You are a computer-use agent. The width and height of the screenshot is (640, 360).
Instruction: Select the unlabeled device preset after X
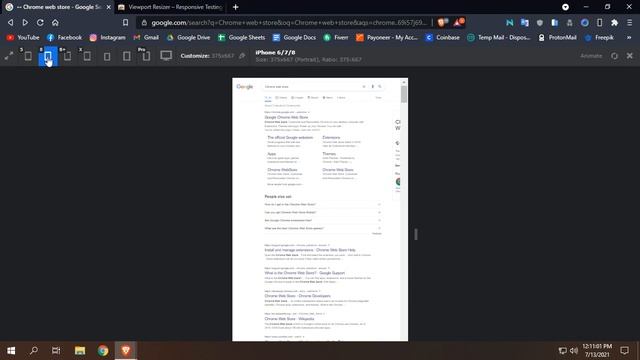(x=107, y=56)
